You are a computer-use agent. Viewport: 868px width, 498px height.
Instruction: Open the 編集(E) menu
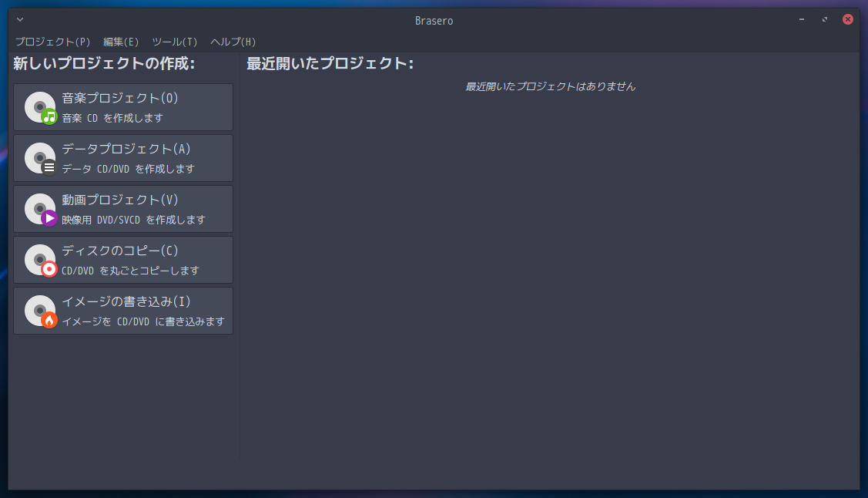coord(121,42)
